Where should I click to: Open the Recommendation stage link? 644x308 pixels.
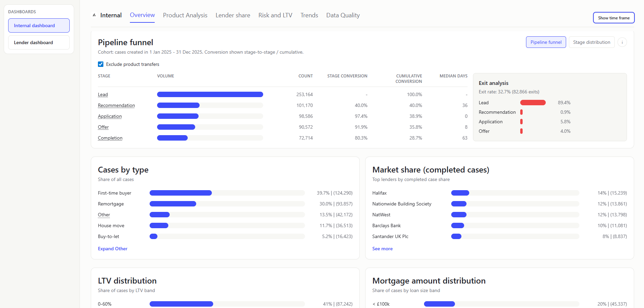(116, 105)
